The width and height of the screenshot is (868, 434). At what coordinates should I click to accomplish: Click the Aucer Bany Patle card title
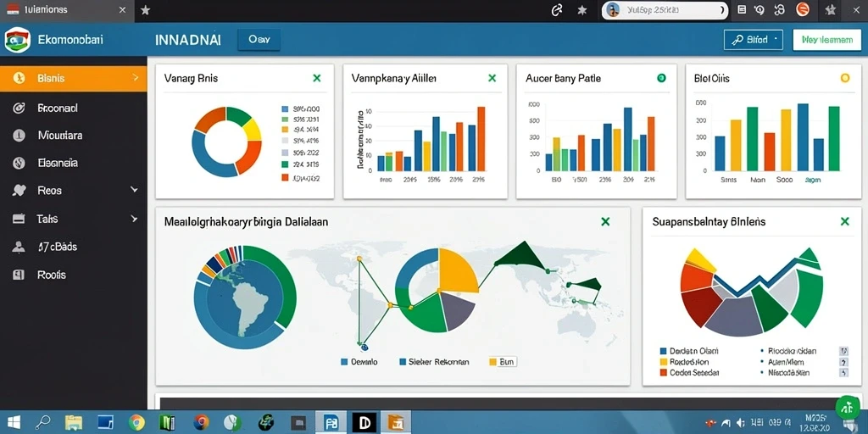point(563,79)
